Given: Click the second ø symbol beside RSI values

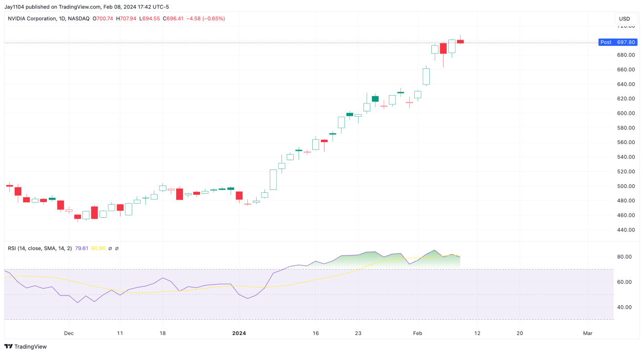Looking at the screenshot, I should pyautogui.click(x=117, y=249).
